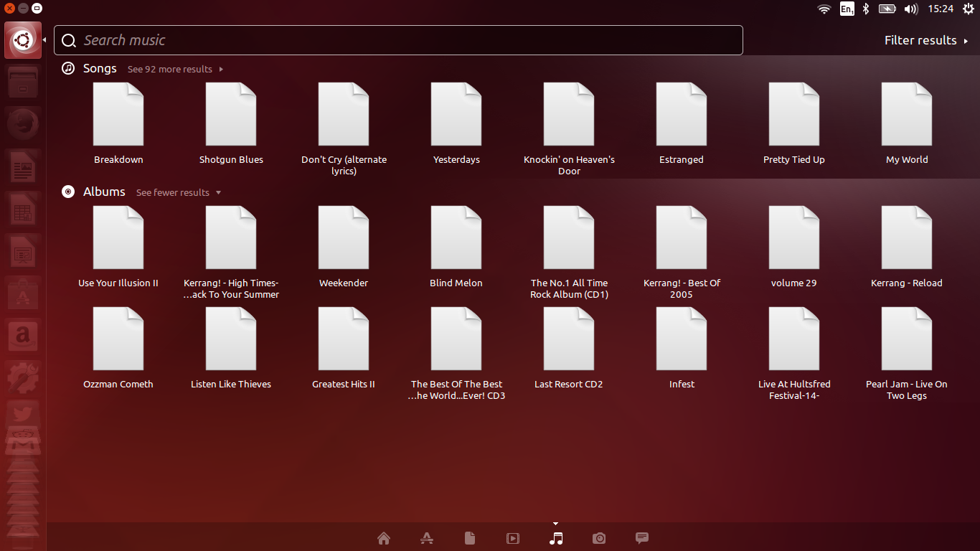Open the album Listen Like Thieves
Screen dimensions: 980x551
(x=231, y=348)
